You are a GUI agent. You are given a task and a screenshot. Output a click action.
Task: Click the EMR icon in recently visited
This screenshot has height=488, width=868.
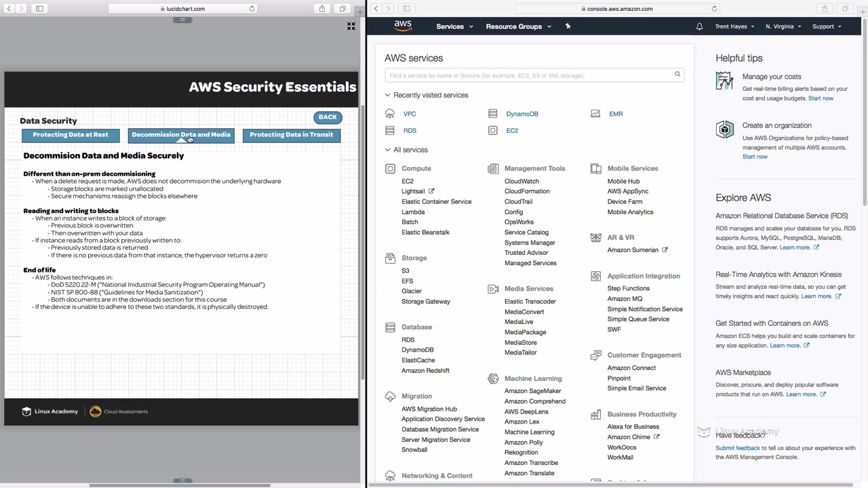pyautogui.click(x=595, y=114)
